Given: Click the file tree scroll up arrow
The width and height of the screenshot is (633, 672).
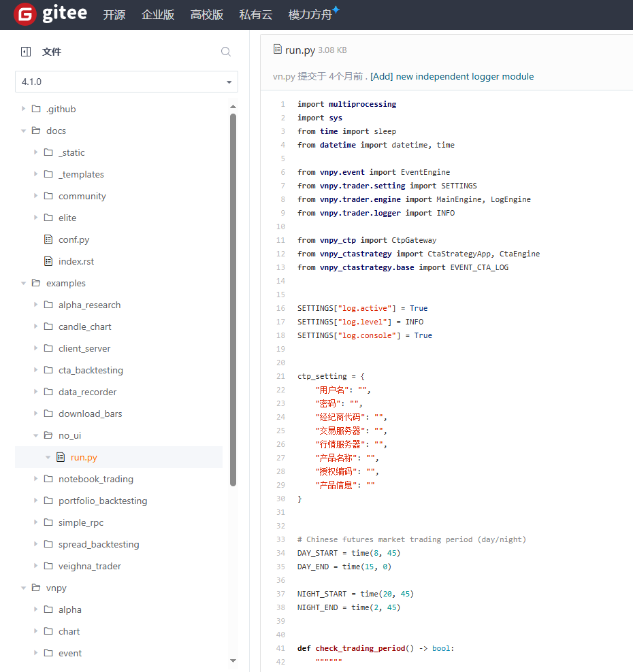Looking at the screenshot, I should pyautogui.click(x=233, y=106).
